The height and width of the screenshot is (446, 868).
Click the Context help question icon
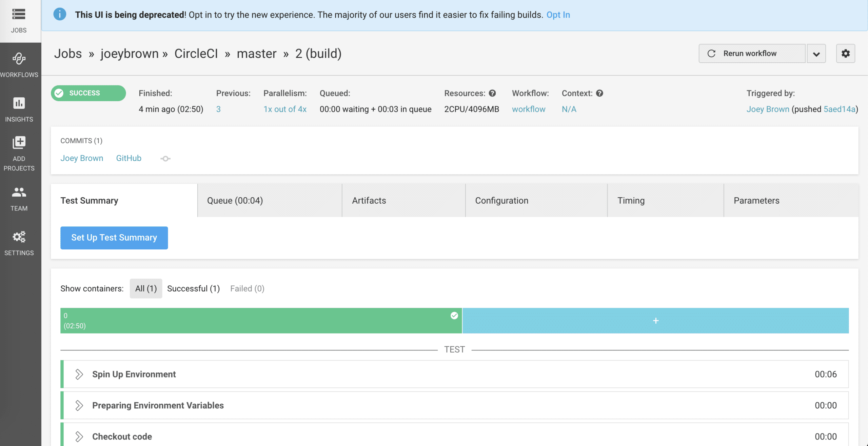pyautogui.click(x=599, y=93)
